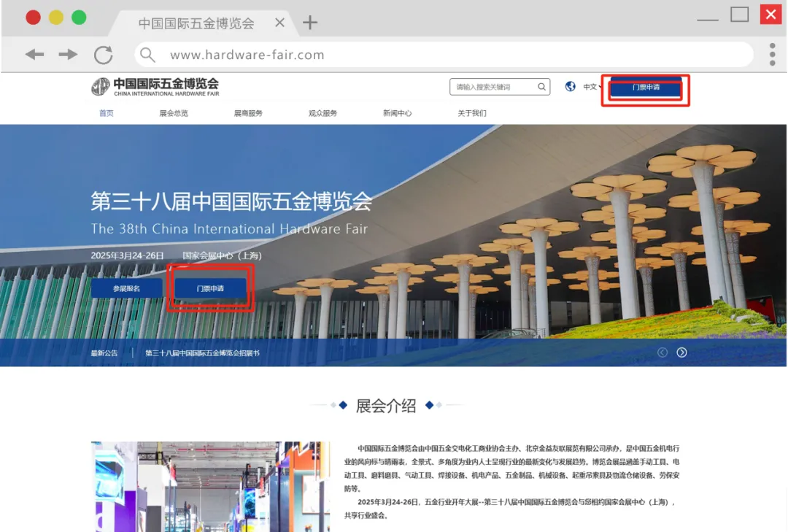The image size is (788, 532).
Task: Click 门票申请 button on banner
Action: 211,288
